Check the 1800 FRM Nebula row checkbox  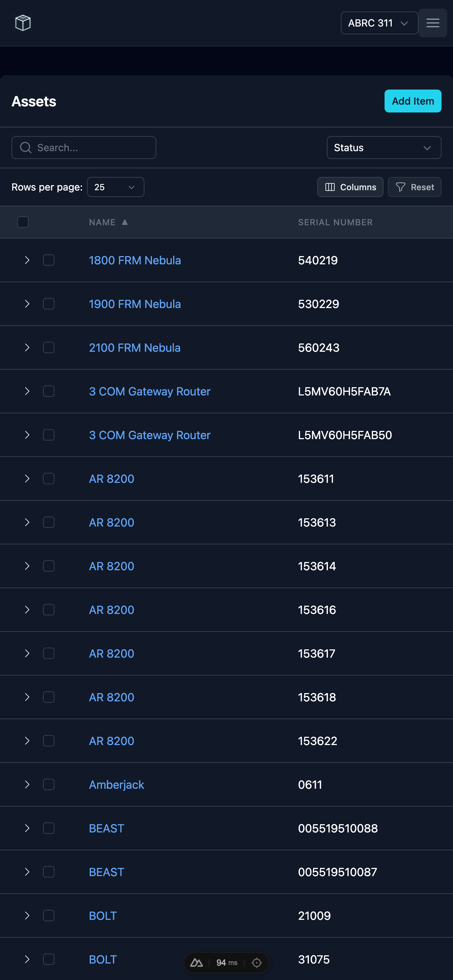tap(49, 260)
